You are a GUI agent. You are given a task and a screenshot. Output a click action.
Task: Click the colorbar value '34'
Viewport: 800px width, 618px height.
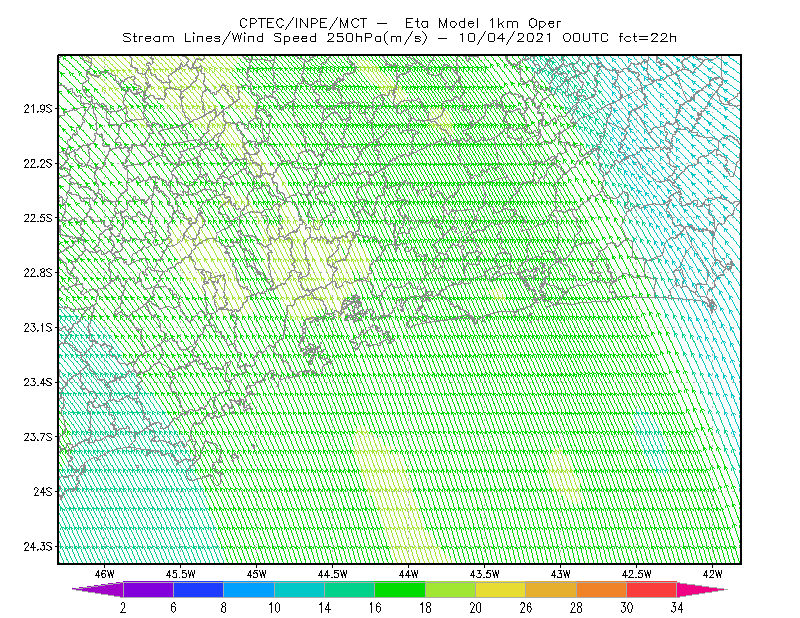(677, 607)
